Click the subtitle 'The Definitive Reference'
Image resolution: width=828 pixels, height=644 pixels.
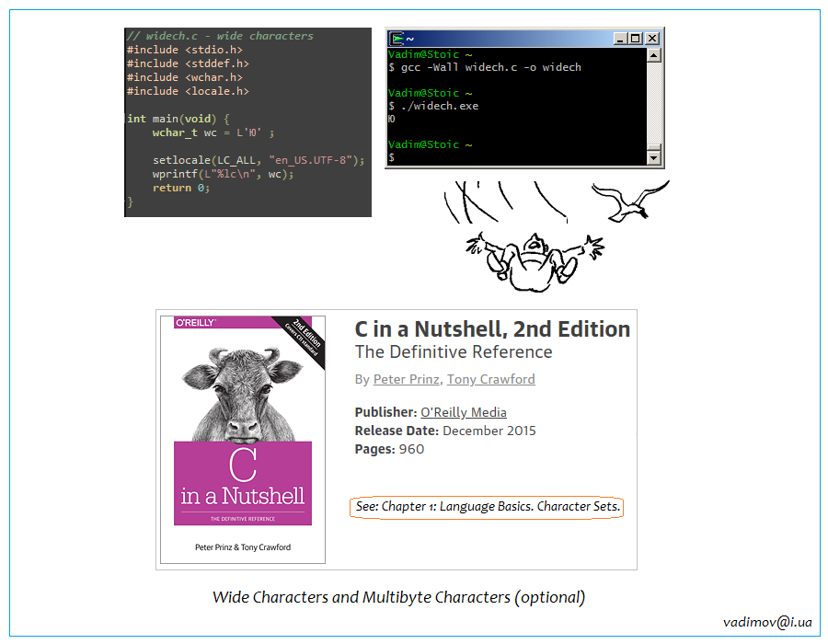coord(454,352)
